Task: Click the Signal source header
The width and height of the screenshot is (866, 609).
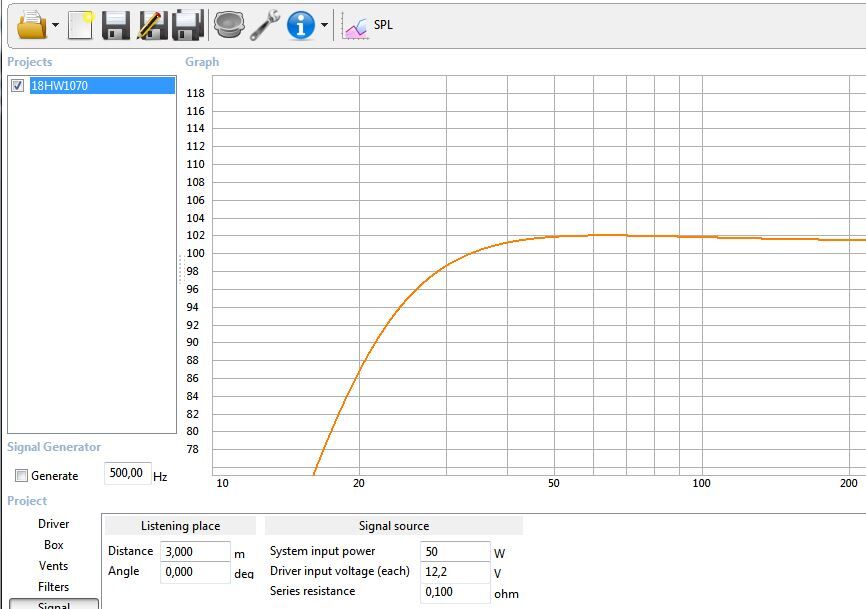Action: pyautogui.click(x=394, y=526)
